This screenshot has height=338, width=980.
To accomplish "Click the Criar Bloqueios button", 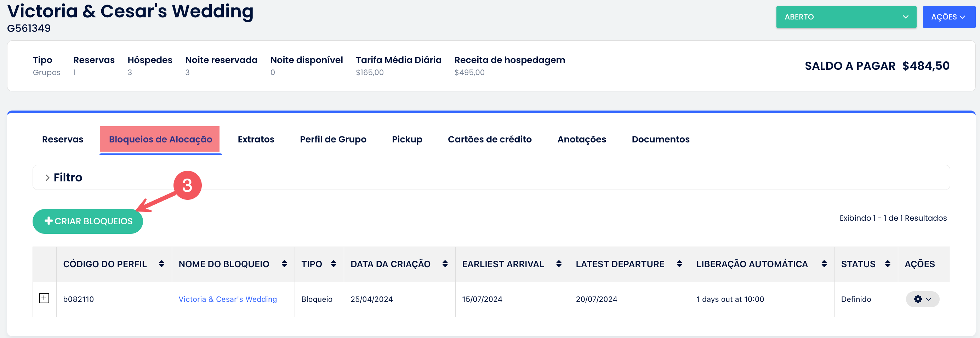I will (x=88, y=221).
